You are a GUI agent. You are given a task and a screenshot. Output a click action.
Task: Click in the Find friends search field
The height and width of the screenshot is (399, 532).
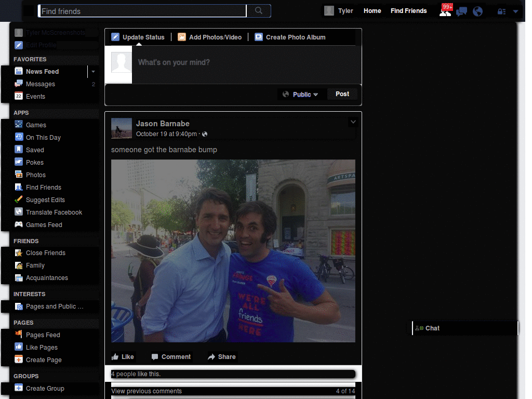click(142, 11)
